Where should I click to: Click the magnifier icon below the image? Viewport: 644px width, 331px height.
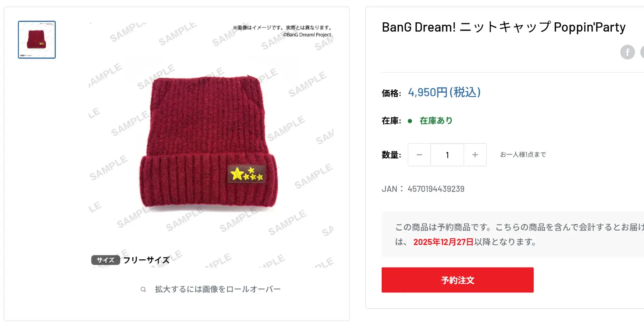click(143, 289)
